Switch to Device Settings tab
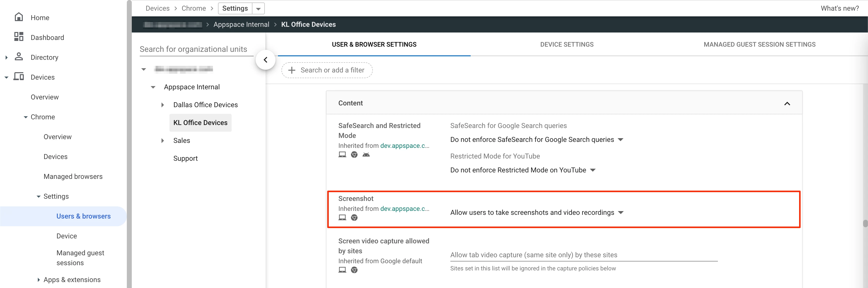This screenshot has height=288, width=868. pos(567,44)
